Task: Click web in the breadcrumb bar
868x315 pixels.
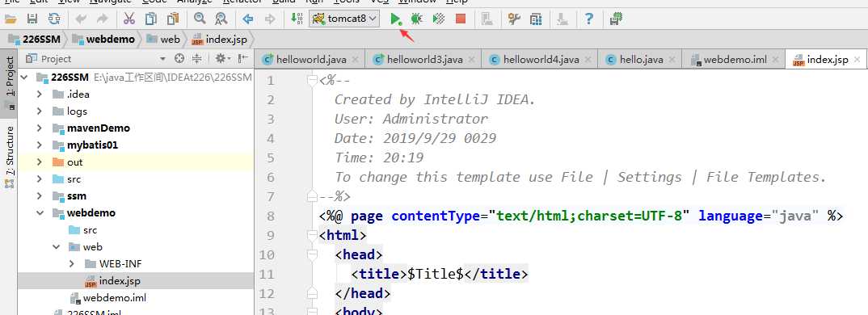Action: (162, 40)
